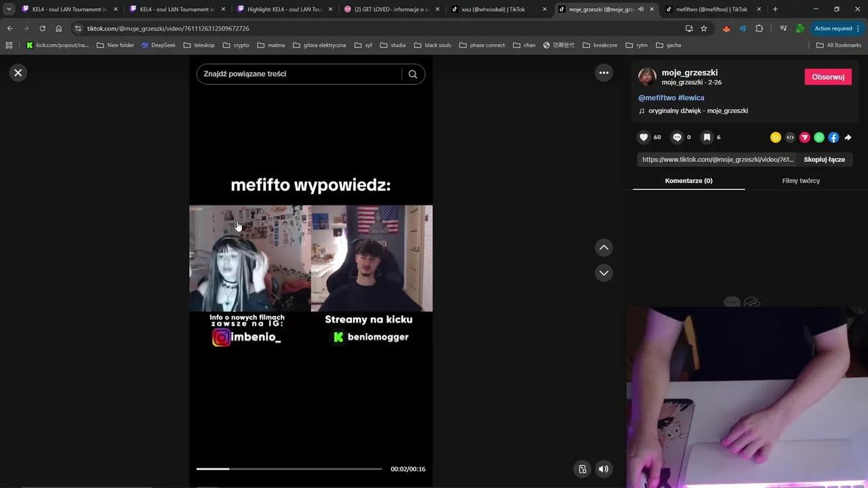Click the moje_grzeszki username heading
The image size is (868, 488).
[x=690, y=73]
